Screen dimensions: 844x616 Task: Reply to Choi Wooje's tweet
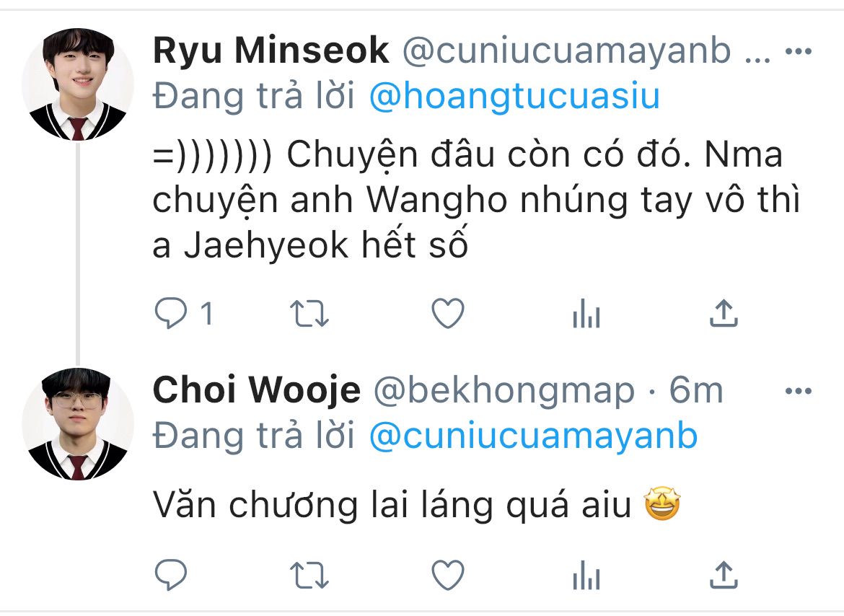pos(171,575)
